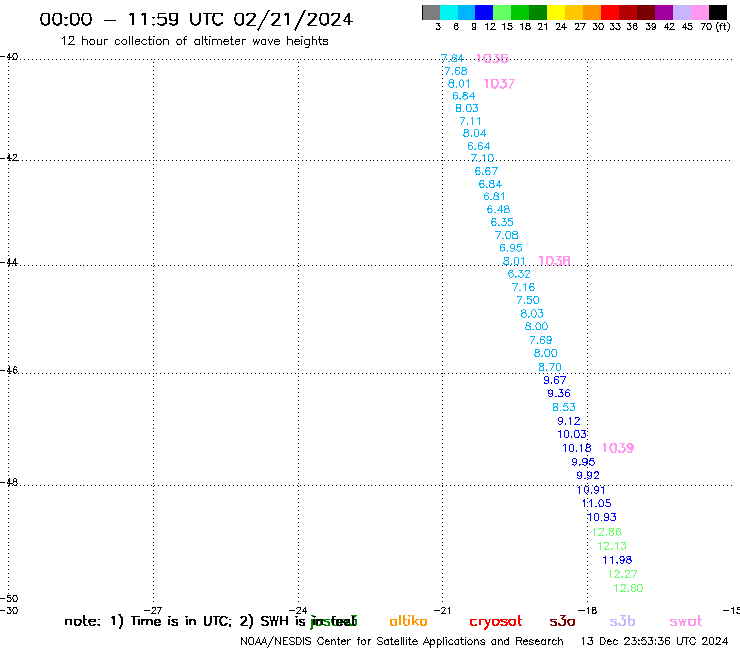Click the dark red 's3a' satellite label
This screenshot has height=650, width=740.
(x=563, y=622)
